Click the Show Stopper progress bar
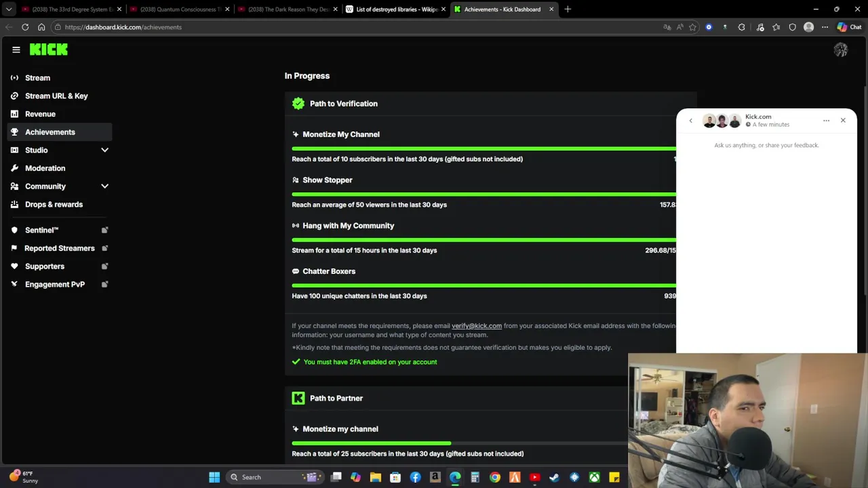The width and height of the screenshot is (868, 488). 484,195
